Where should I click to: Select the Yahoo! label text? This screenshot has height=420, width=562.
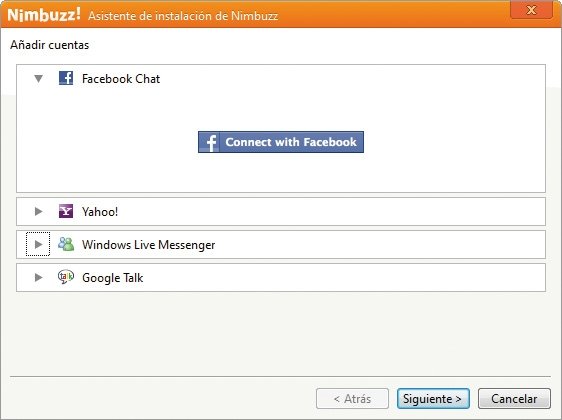[100, 212]
